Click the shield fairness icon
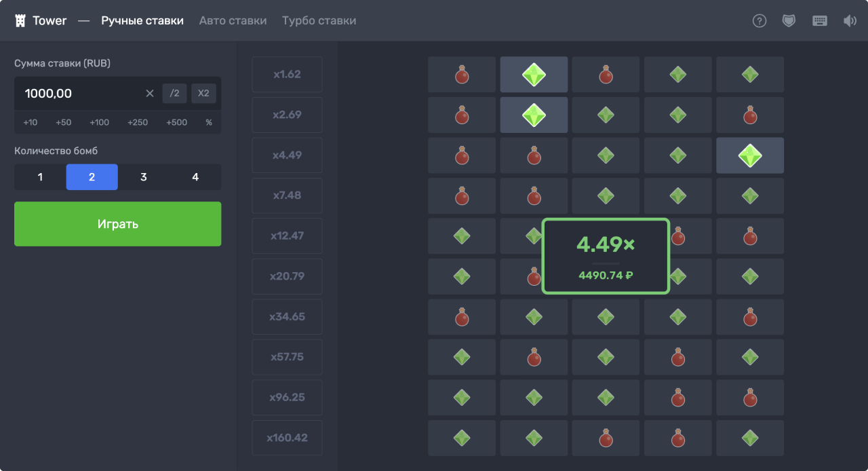The width and height of the screenshot is (868, 471). pos(789,21)
